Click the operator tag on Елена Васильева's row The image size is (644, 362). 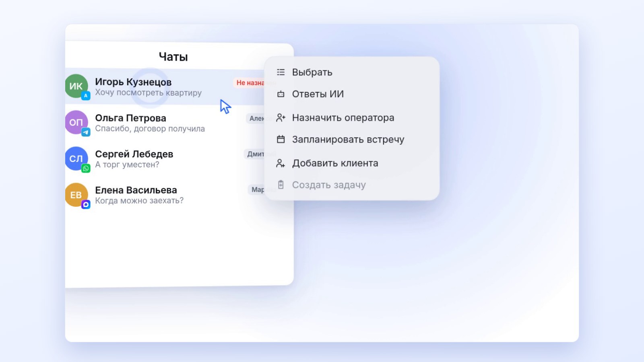coord(256,189)
